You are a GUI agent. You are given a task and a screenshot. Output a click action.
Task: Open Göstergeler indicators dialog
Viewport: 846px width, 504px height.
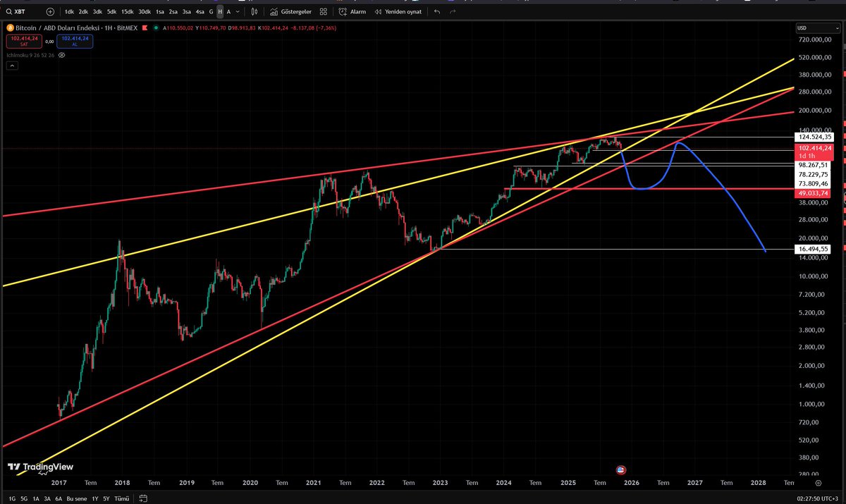coord(291,12)
